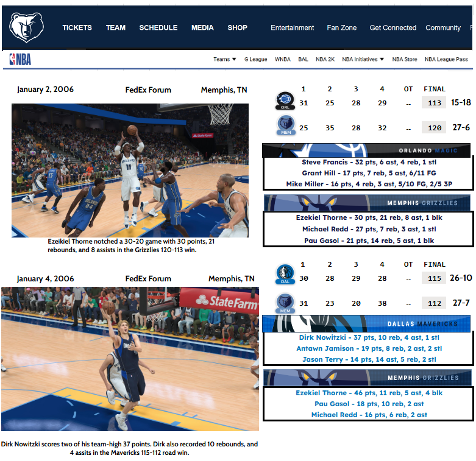Image resolution: width=476 pixels, height=461 pixels.
Task: Click the Memphis Grizzlies bear logo
Action: [26, 27]
